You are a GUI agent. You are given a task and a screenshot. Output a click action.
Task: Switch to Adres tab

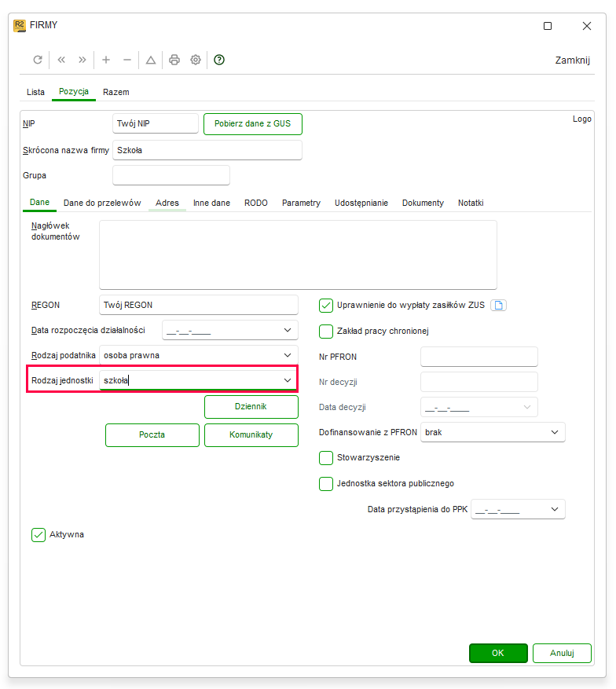pyautogui.click(x=167, y=203)
